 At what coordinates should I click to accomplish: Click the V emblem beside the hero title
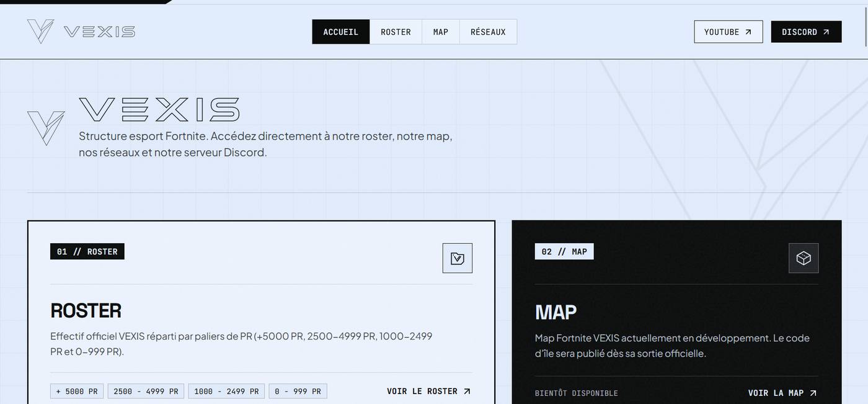(x=46, y=128)
